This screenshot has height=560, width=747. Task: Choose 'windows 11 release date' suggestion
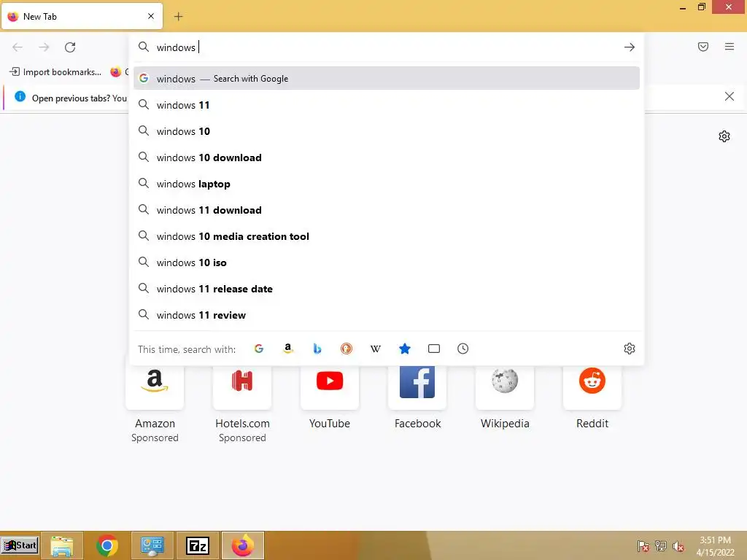coord(387,289)
